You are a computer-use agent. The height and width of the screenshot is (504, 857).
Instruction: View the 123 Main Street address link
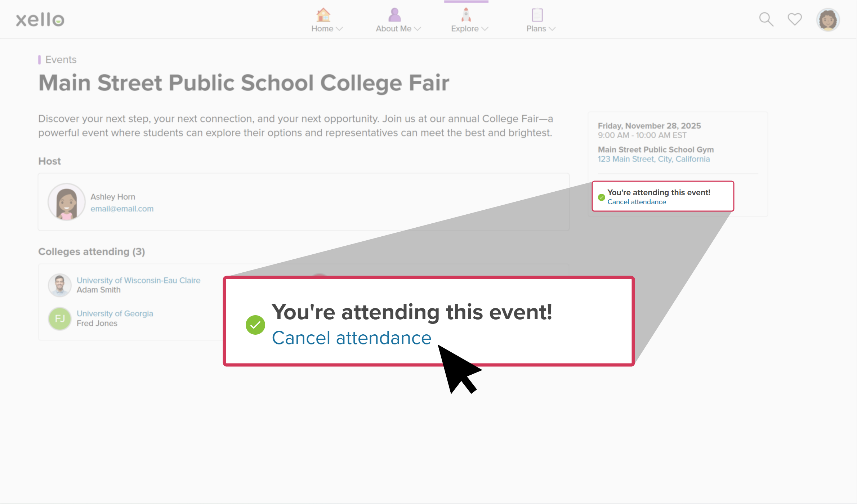[x=654, y=159]
